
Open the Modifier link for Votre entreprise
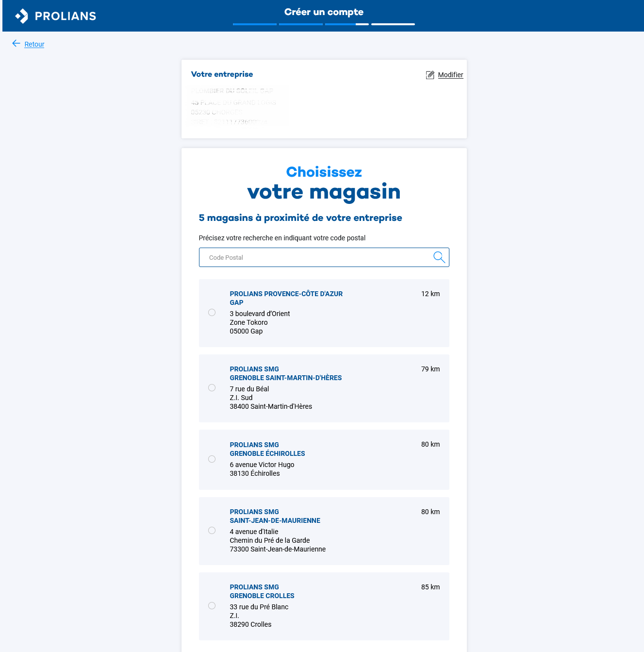click(450, 75)
